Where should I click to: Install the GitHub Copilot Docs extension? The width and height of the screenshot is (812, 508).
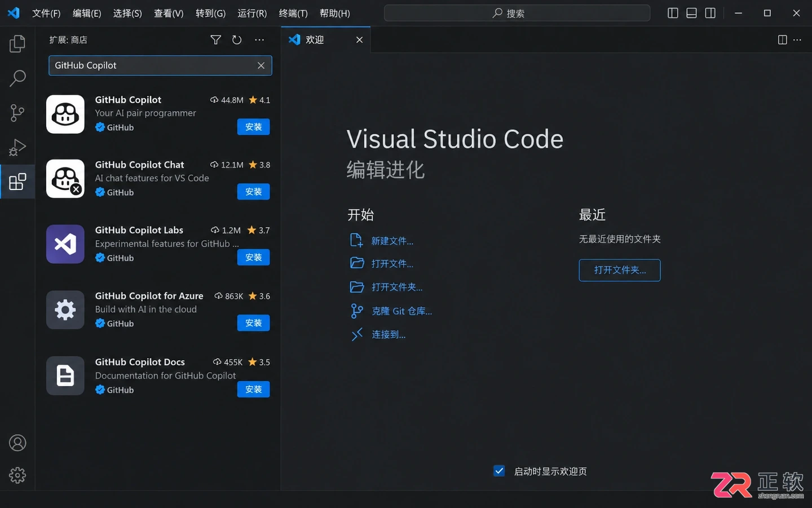[x=253, y=390]
